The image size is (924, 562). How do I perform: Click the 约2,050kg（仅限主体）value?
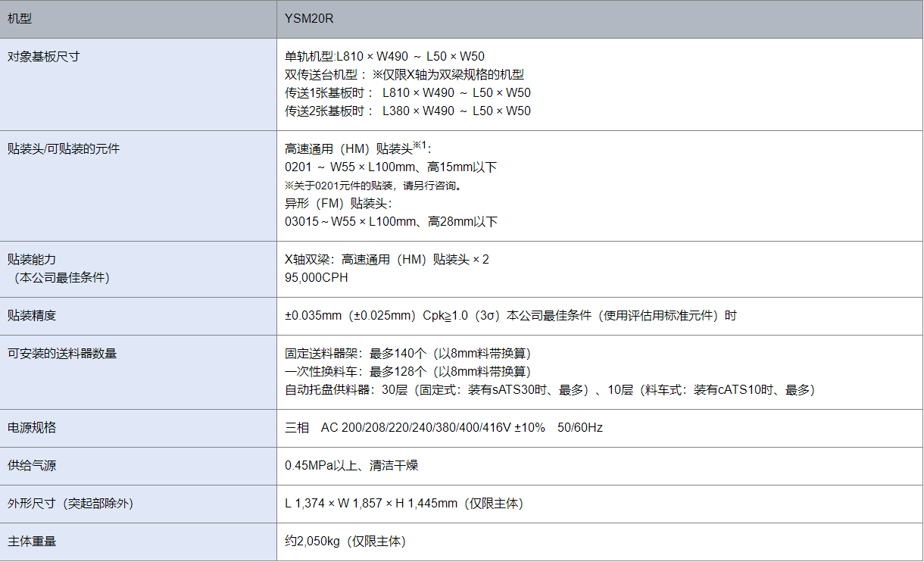click(345, 542)
